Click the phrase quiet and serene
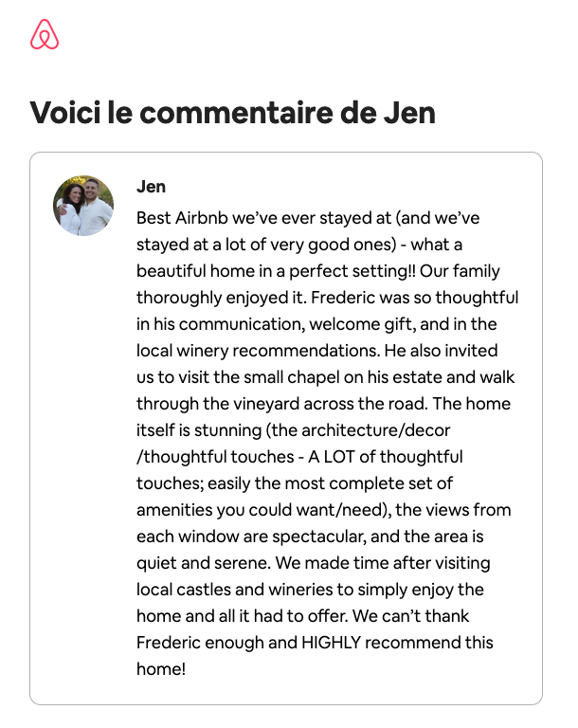 point(203,563)
